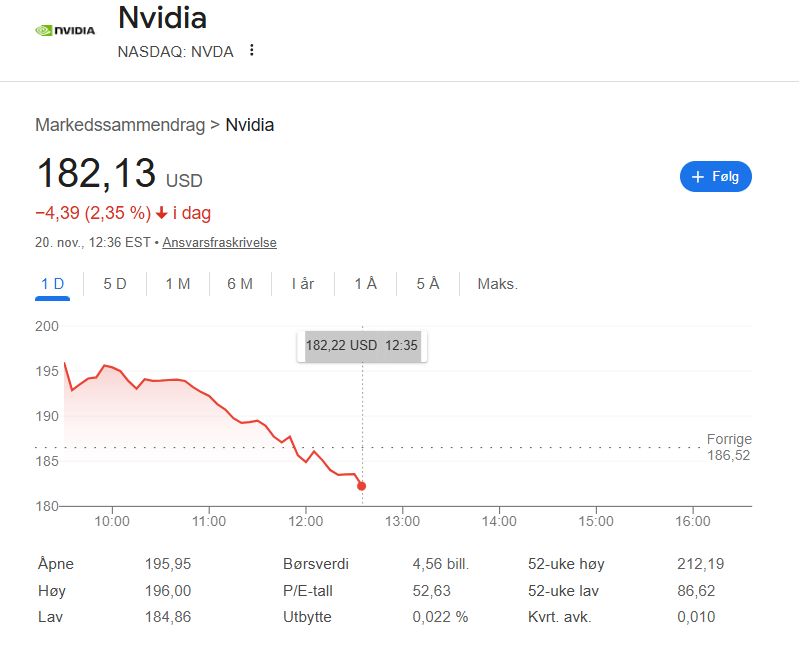Select the 6 M time range tab
The image size is (799, 646).
click(x=240, y=284)
